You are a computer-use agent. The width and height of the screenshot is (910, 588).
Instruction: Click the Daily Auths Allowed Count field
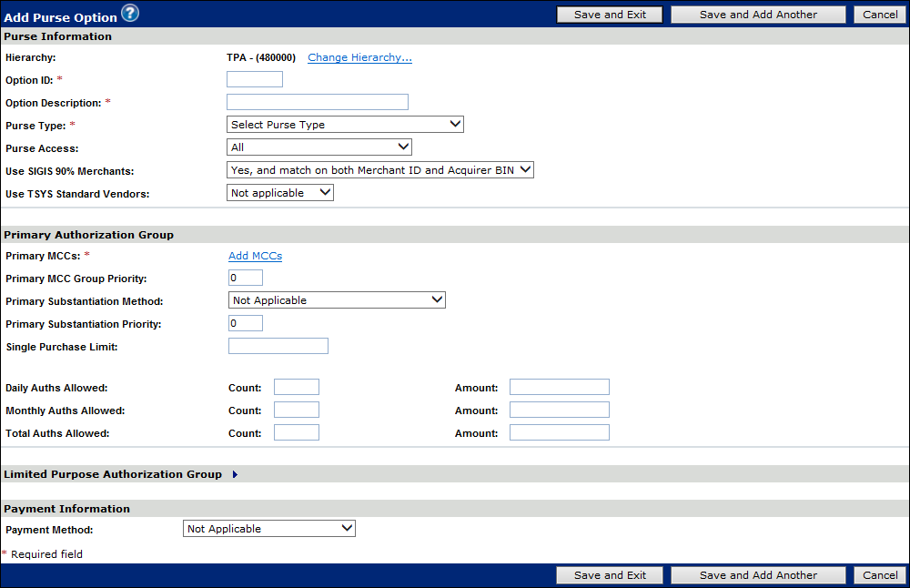tap(297, 388)
